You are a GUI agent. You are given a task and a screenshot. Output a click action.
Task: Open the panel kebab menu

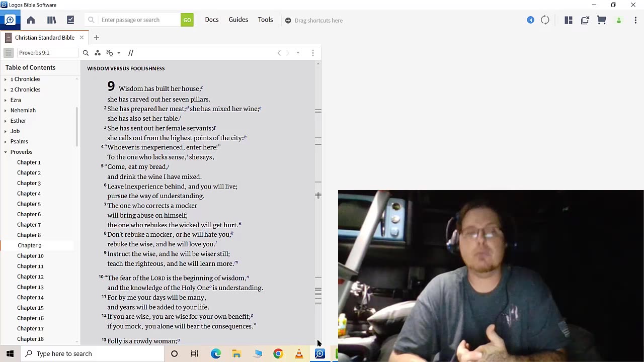click(313, 53)
